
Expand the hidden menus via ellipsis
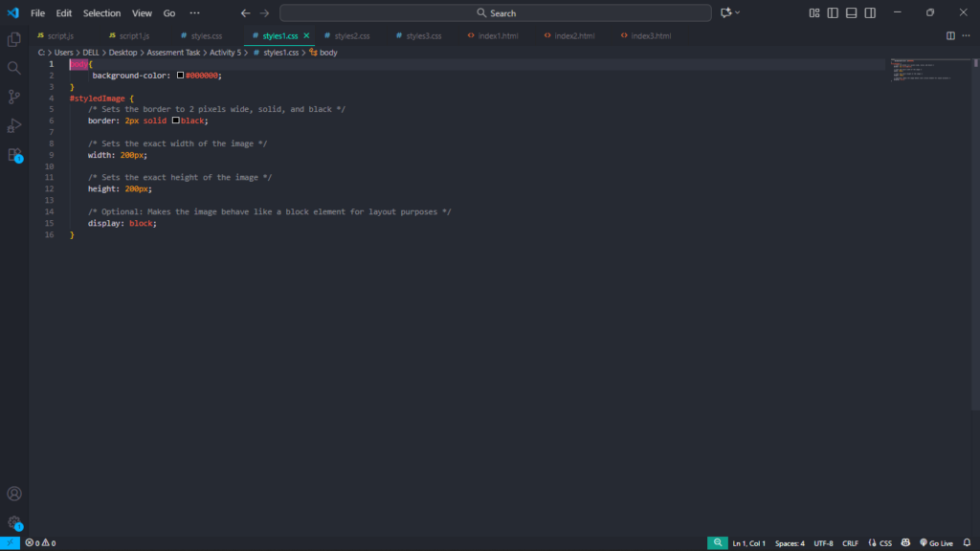[x=195, y=13]
